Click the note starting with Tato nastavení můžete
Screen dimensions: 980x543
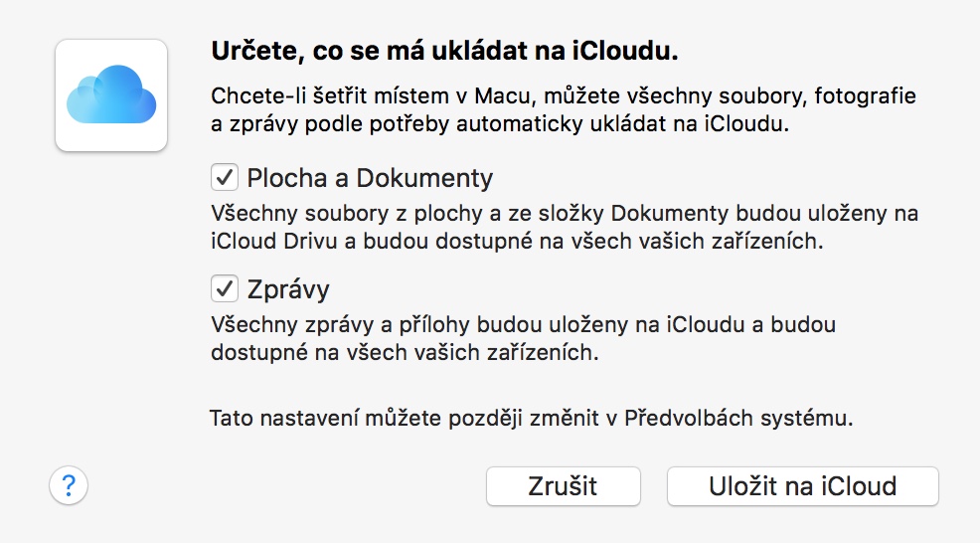532,418
